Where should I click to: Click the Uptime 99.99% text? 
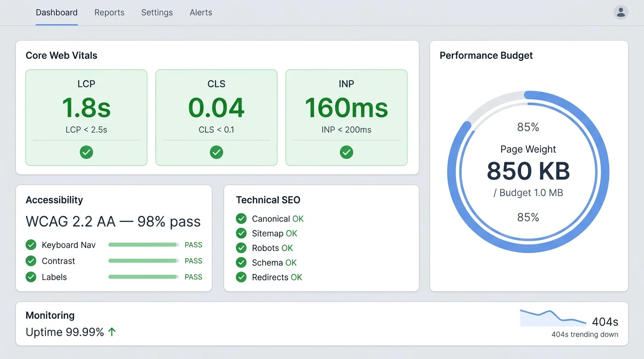click(65, 332)
